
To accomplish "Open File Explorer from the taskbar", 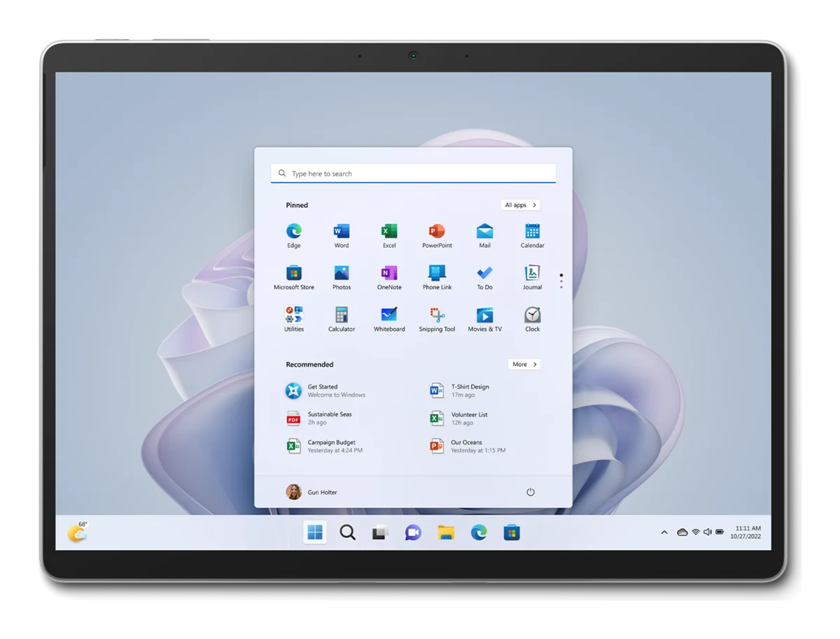I will pos(446,533).
